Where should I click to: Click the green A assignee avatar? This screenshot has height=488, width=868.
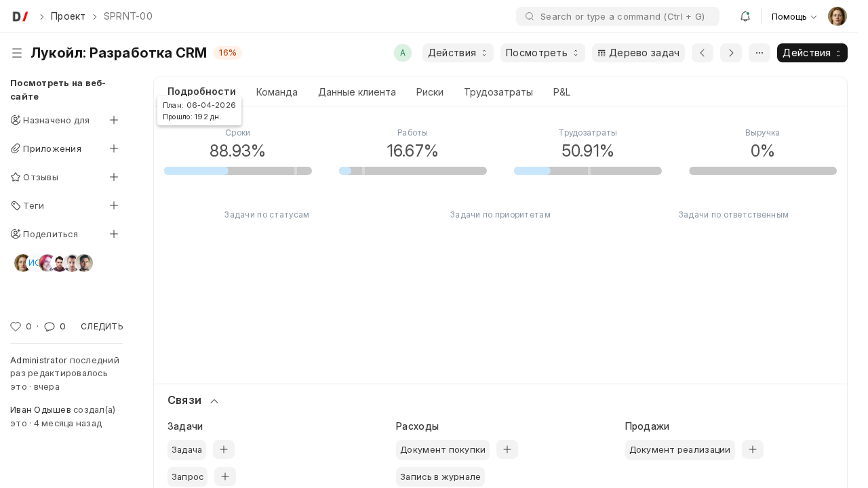(x=403, y=53)
